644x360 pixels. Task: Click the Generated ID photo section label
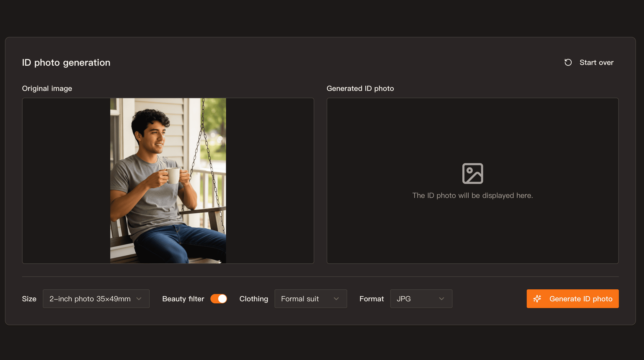tap(360, 88)
